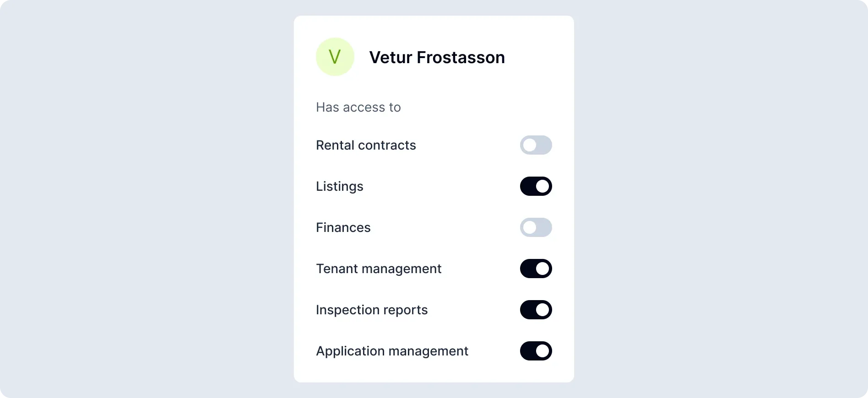Click the Rental contracts label
The width and height of the screenshot is (868, 398).
366,145
